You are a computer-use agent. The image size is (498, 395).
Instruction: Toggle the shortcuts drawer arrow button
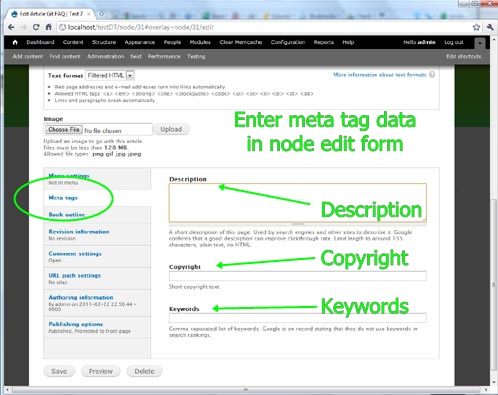[480, 43]
